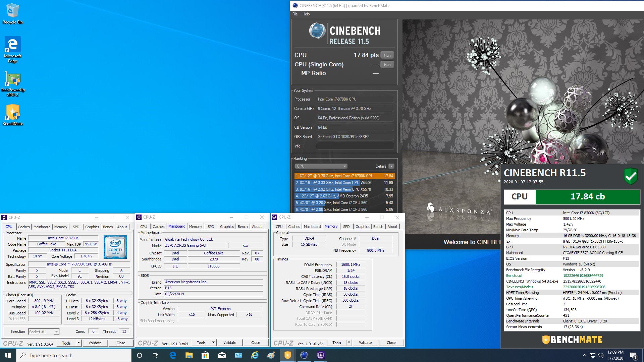
Task: Select ranking row AMD Opteron 2435
Action: pos(344,196)
